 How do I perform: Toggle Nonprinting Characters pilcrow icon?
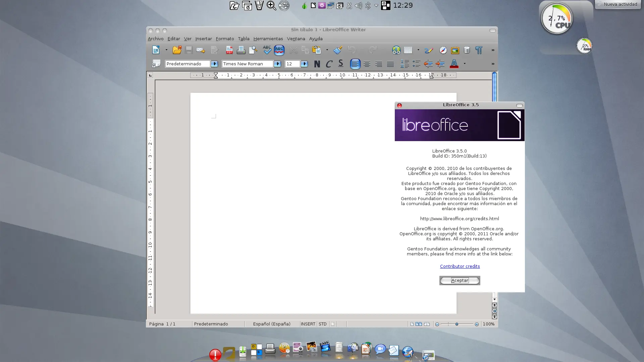pos(479,50)
